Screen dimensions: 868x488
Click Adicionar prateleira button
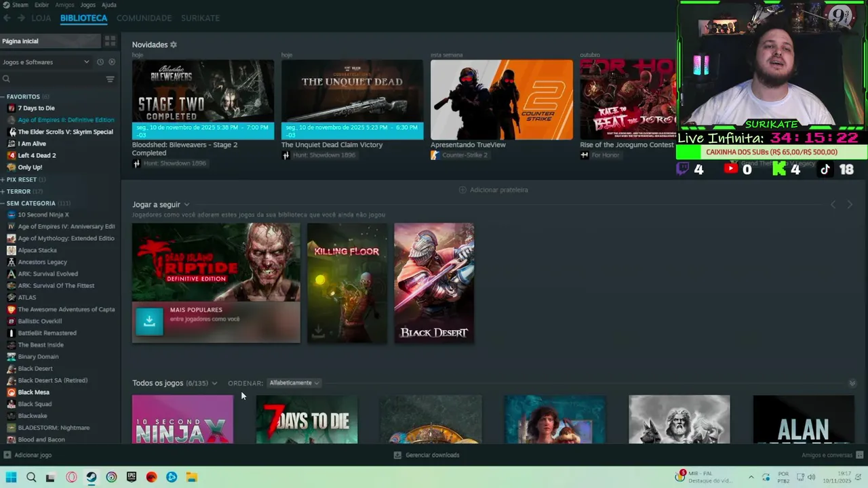pyautogui.click(x=493, y=190)
